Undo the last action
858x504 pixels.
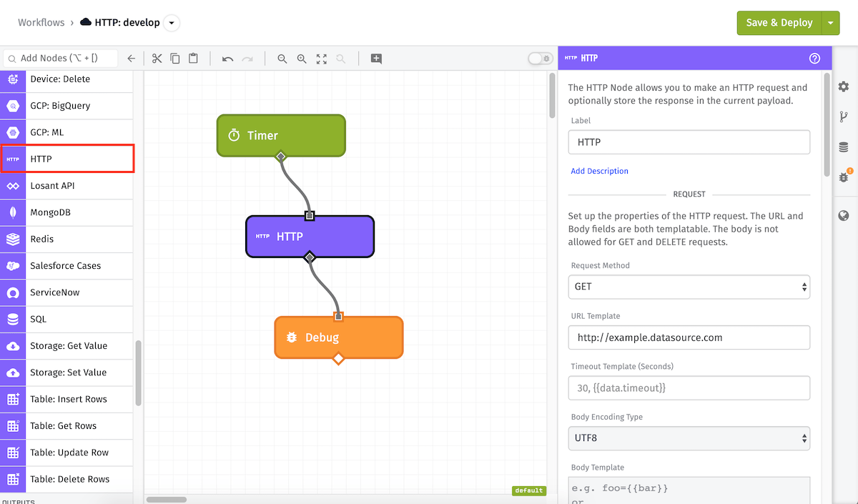pyautogui.click(x=227, y=59)
